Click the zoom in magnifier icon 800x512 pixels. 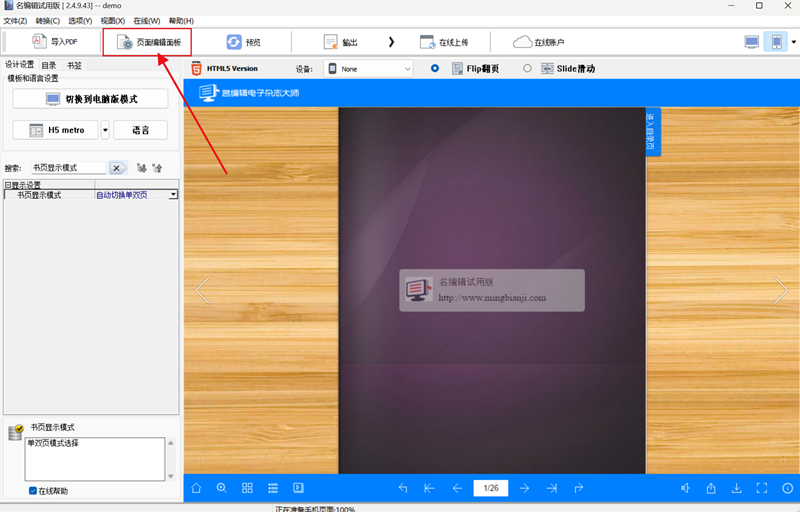221,488
